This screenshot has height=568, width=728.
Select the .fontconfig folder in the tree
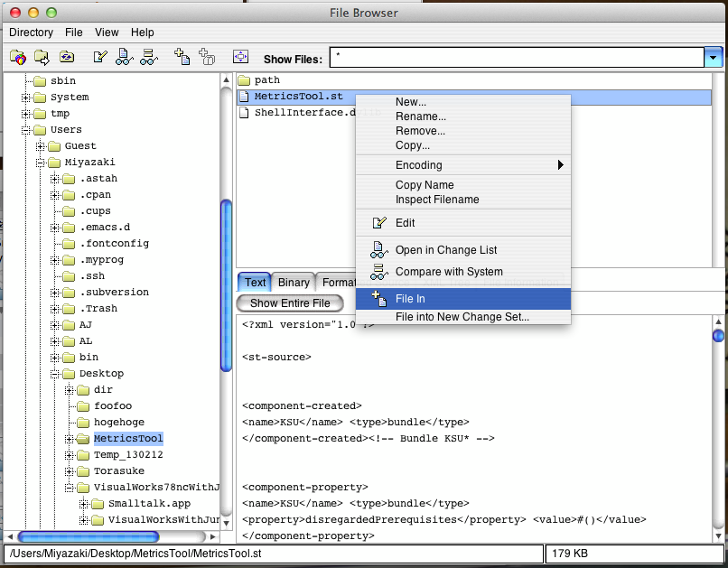pos(114,244)
